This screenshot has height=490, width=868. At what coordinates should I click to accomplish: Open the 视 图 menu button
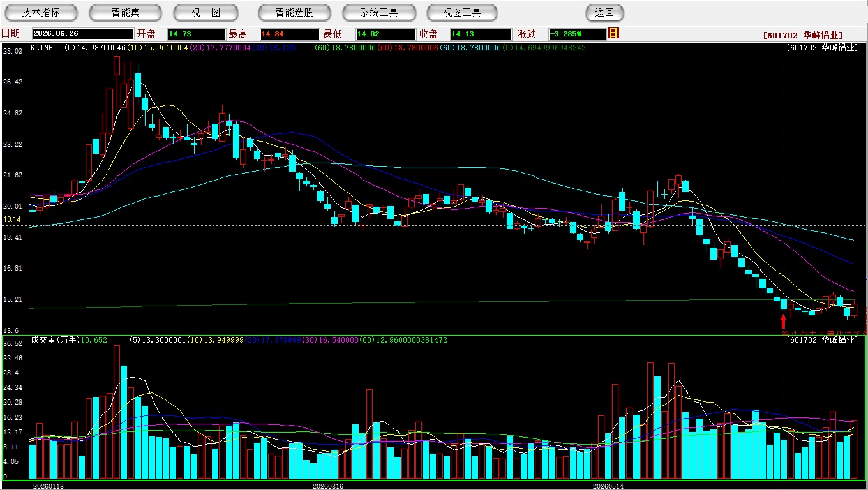coord(206,13)
